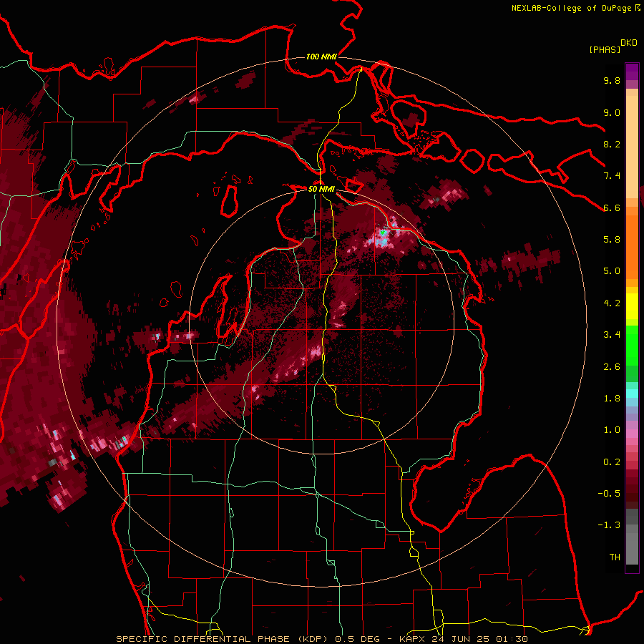Click the 9.8 value on the scale
This screenshot has height=644, width=644.
pos(612,80)
